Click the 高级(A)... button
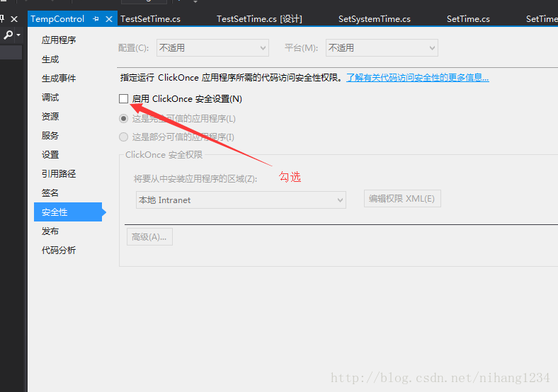 point(149,237)
